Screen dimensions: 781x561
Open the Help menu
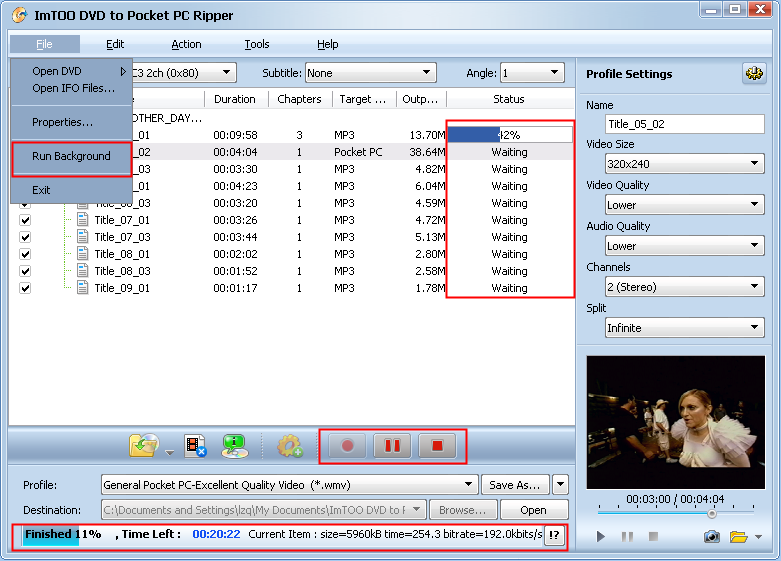click(327, 44)
